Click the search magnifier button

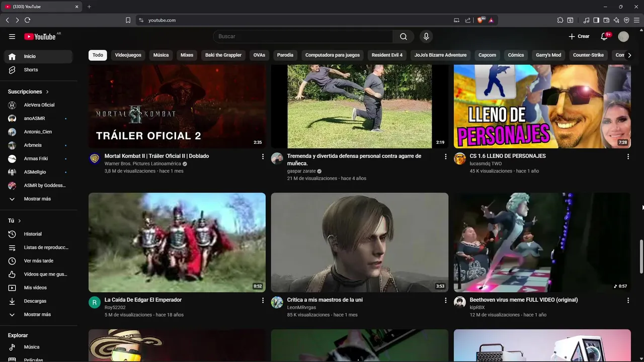pyautogui.click(x=404, y=36)
